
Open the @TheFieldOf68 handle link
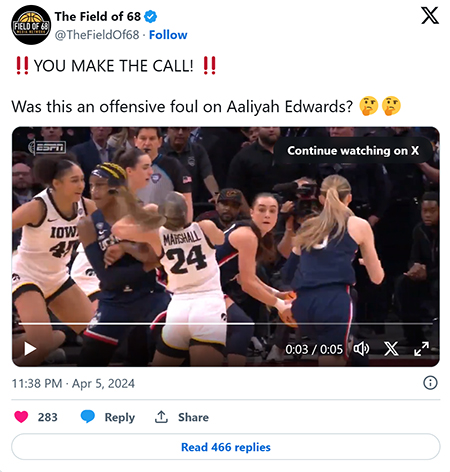[x=97, y=35]
